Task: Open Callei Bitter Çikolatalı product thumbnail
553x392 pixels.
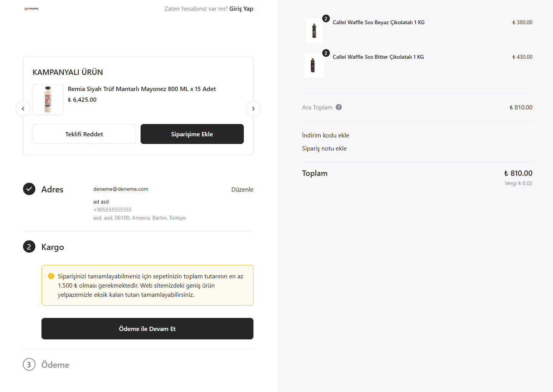Action: 314,65
